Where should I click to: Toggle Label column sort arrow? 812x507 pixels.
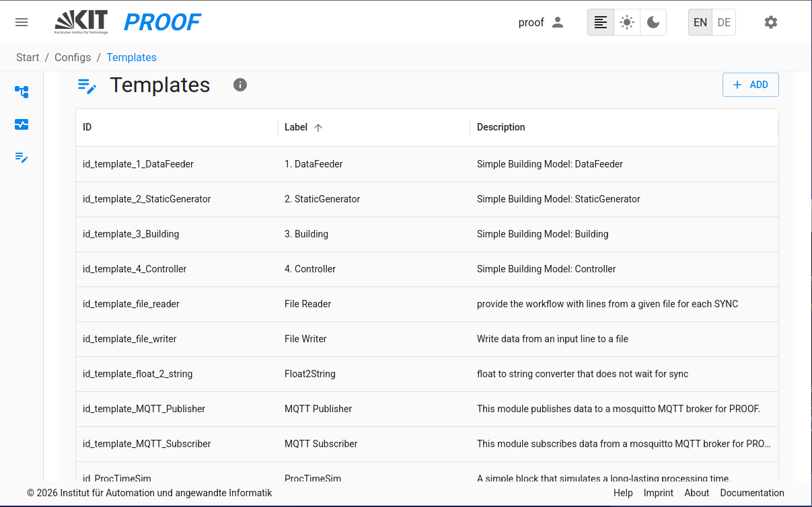coord(318,127)
